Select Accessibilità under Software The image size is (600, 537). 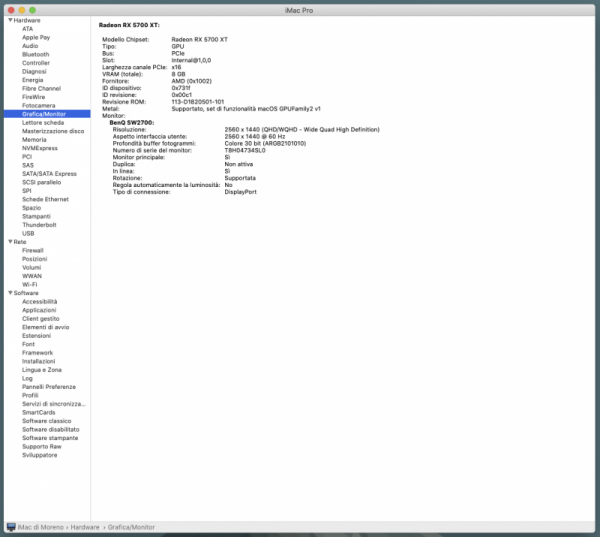pos(39,302)
